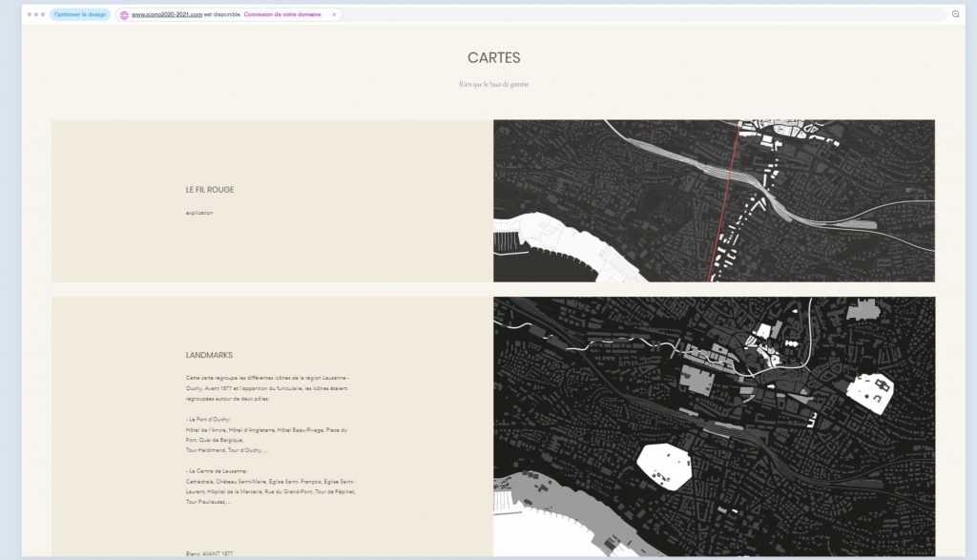
Task: Click the Le Centre de Lausanne list entry
Action: click(x=218, y=471)
